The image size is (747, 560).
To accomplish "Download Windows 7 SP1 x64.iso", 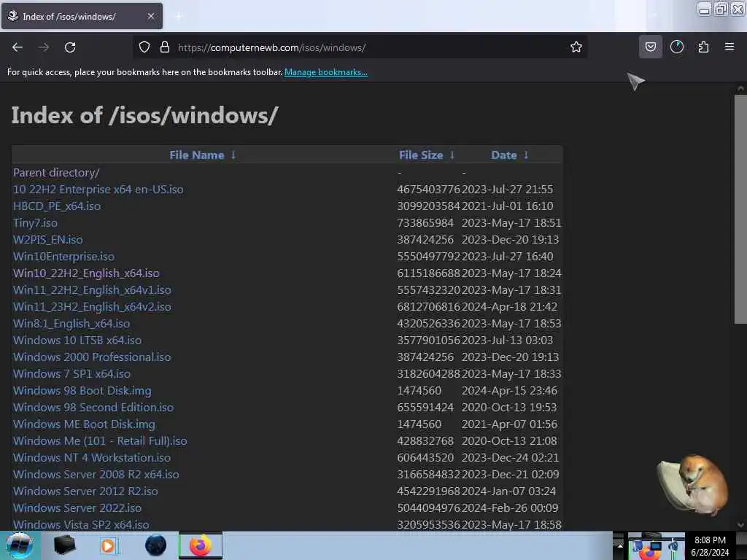I will [x=72, y=374].
